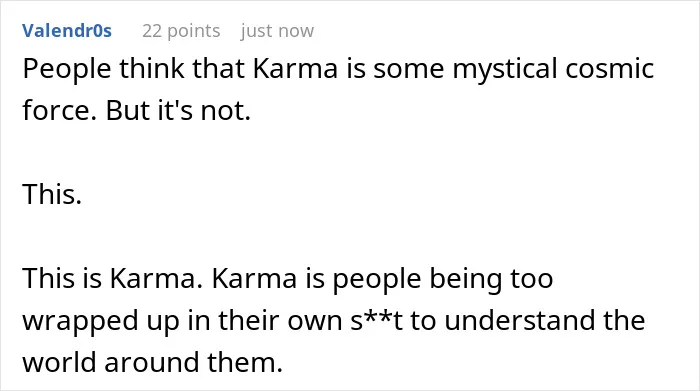The width and height of the screenshot is (700, 391).
Task: Click the word 'think' in the first line
Action: pyautogui.click(x=152, y=69)
